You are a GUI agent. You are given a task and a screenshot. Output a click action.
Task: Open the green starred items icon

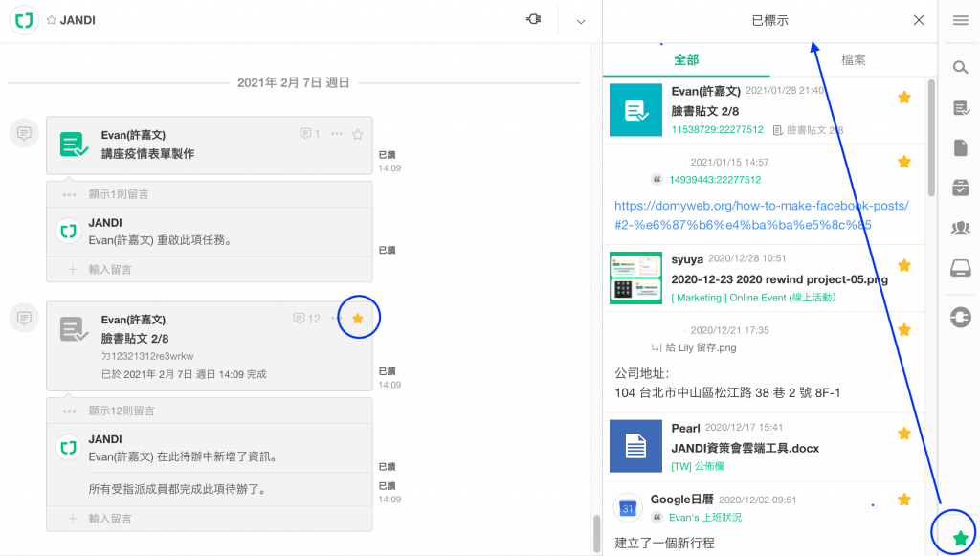960,538
